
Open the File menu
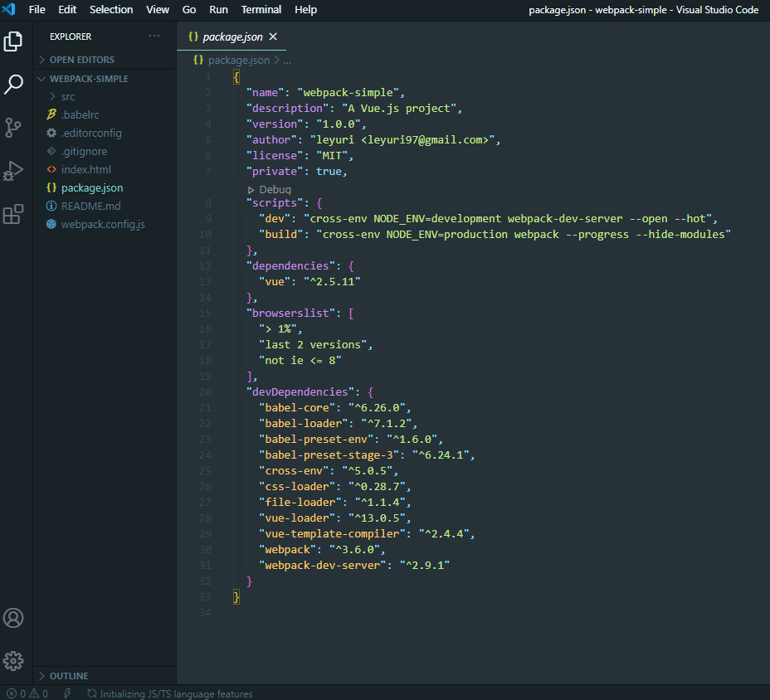tap(37, 9)
